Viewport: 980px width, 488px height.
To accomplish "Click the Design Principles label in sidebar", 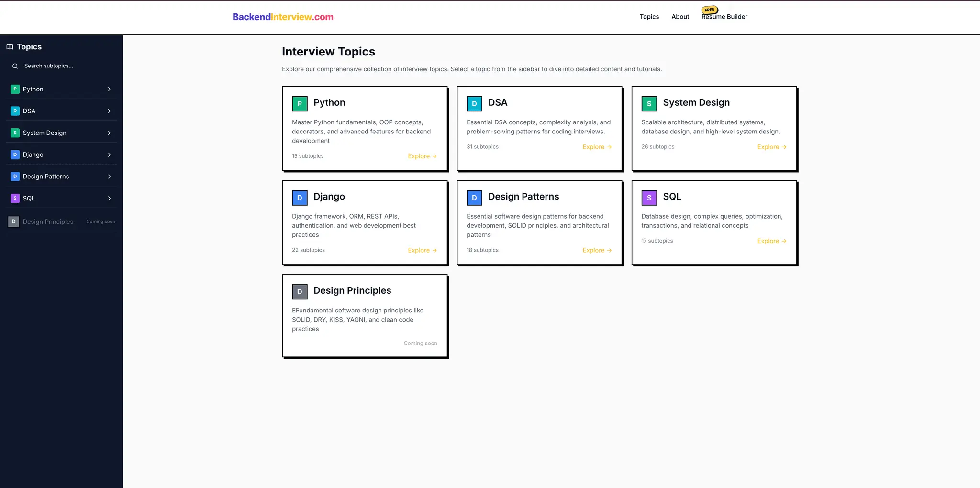I will click(48, 222).
